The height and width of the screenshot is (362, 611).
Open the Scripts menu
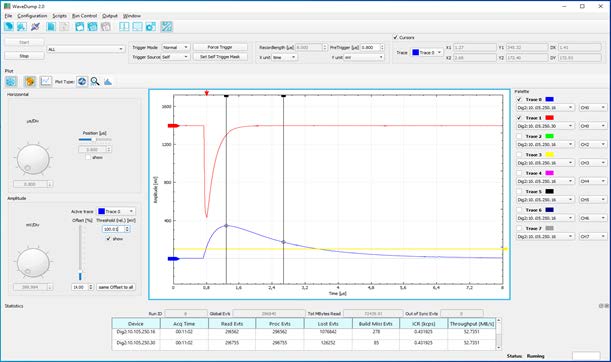point(59,16)
